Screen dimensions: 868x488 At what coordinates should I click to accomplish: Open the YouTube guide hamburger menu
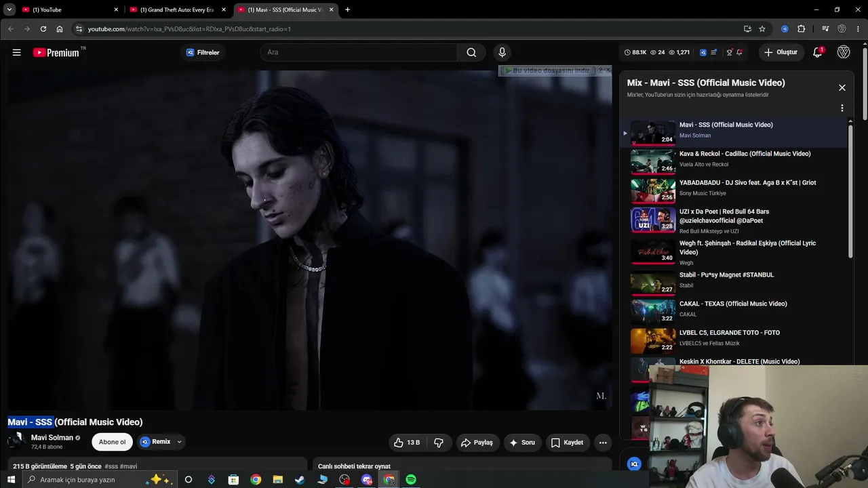[x=17, y=52]
